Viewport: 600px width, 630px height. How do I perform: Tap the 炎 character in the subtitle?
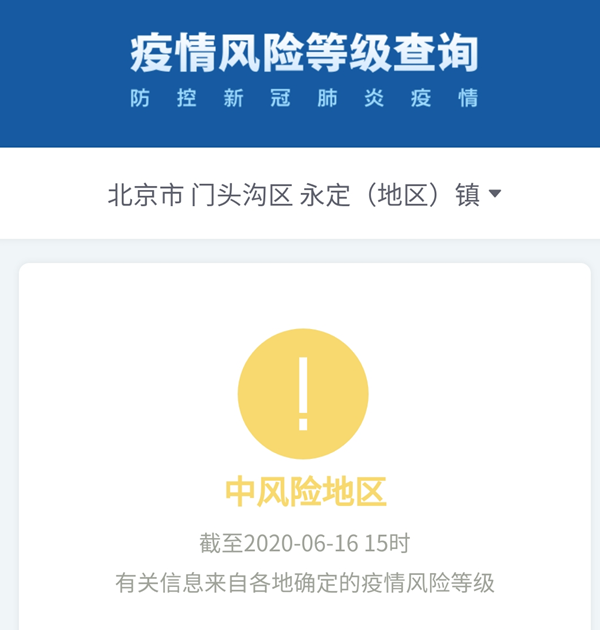[374, 98]
